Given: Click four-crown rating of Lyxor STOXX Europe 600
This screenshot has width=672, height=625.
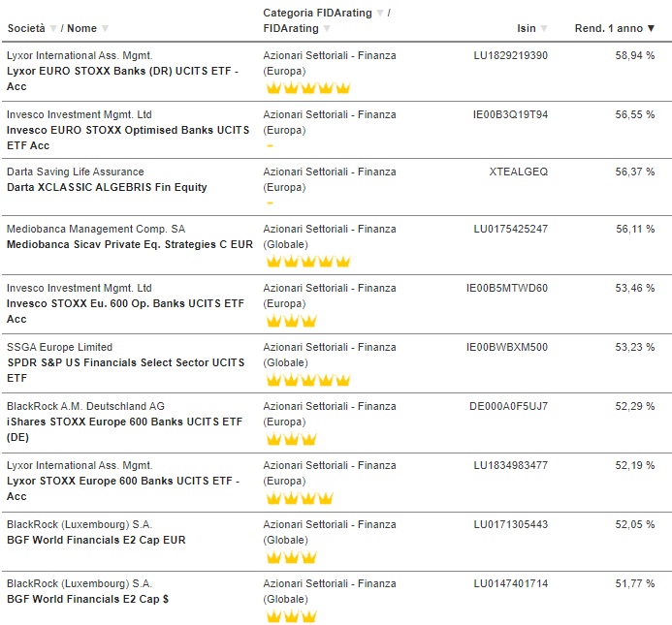Looking at the screenshot, I should point(300,498).
